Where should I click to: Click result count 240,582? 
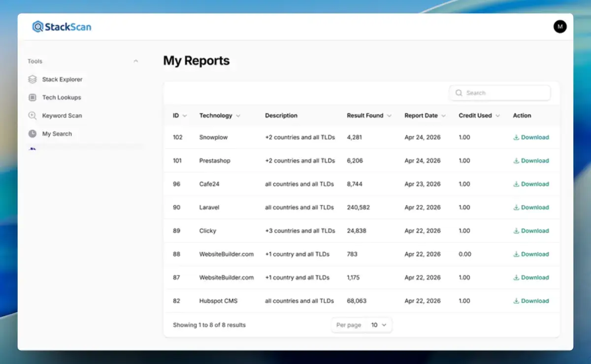coord(358,208)
